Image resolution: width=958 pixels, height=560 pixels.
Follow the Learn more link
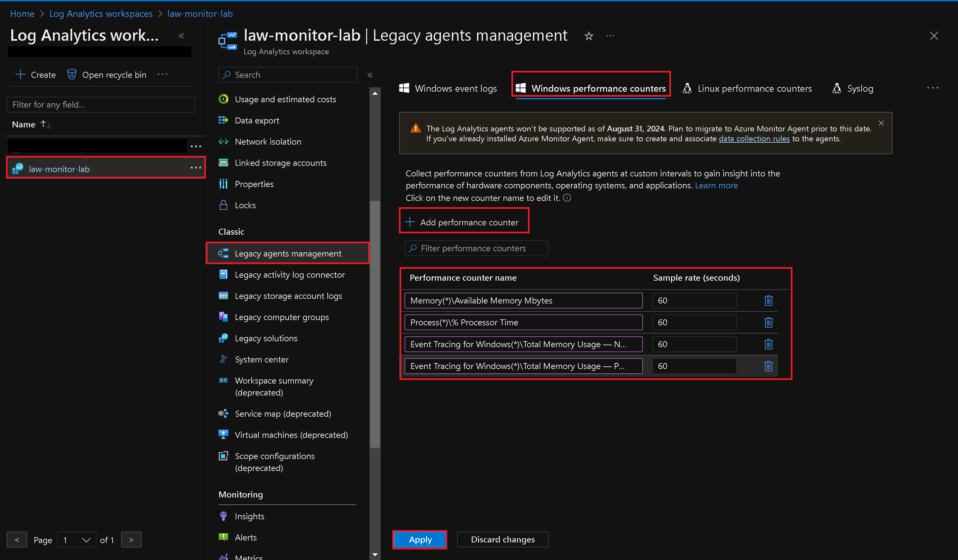click(x=716, y=185)
